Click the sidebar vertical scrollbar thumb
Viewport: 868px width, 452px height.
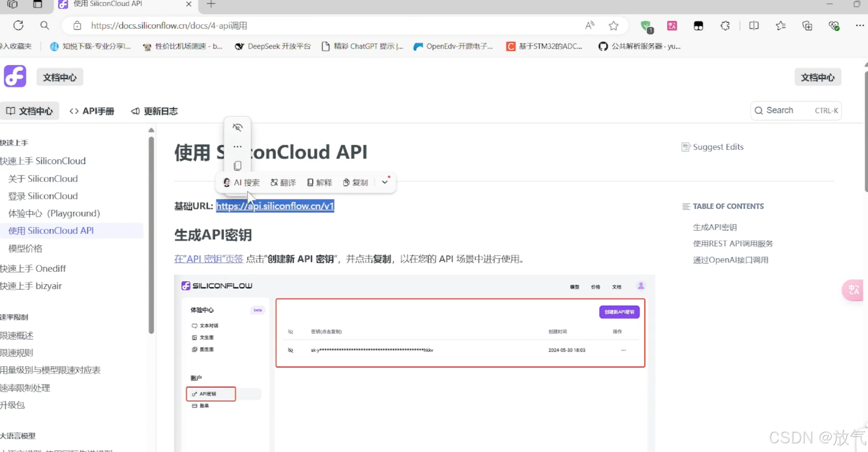(151, 235)
